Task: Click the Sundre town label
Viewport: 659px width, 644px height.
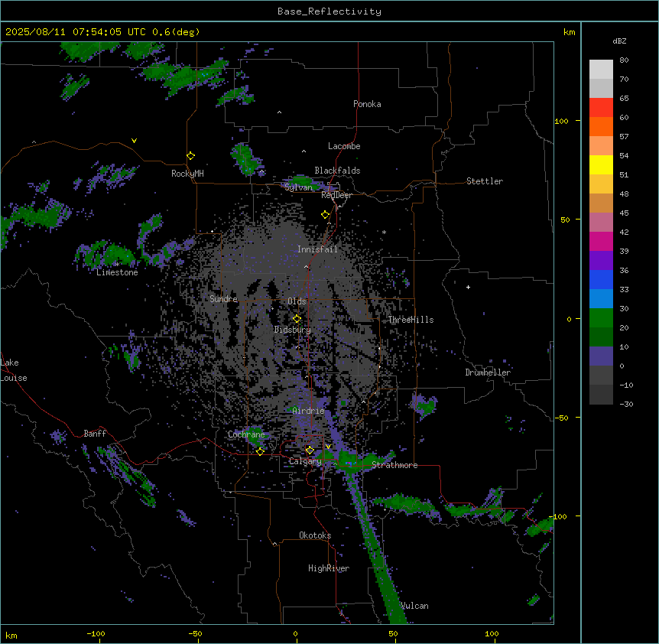Action: [x=223, y=299]
